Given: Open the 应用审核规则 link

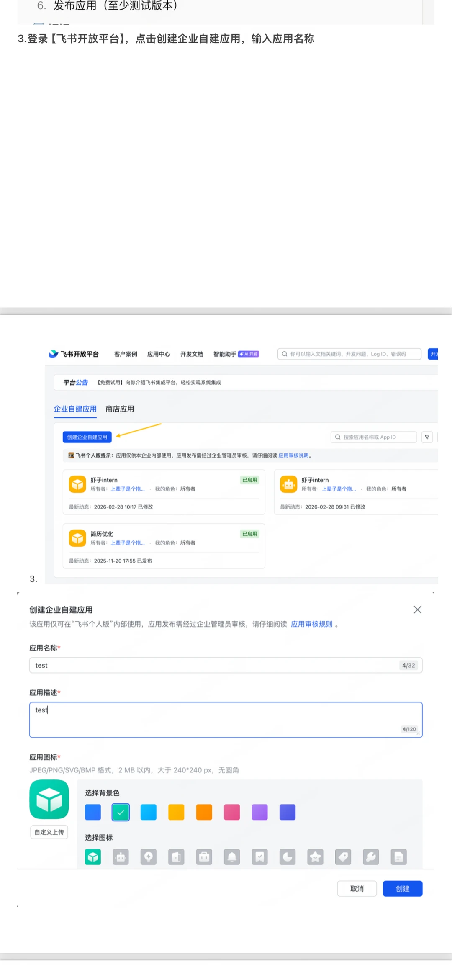Looking at the screenshot, I should [312, 624].
